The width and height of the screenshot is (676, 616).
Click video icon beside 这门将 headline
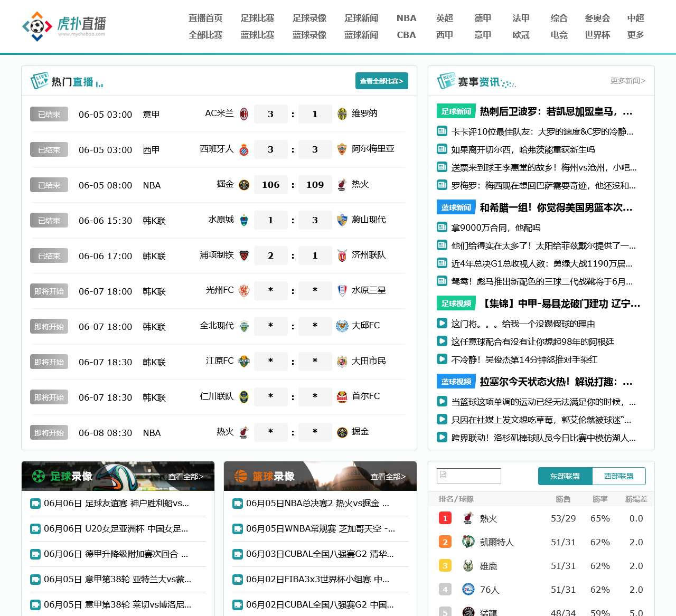coord(442,323)
